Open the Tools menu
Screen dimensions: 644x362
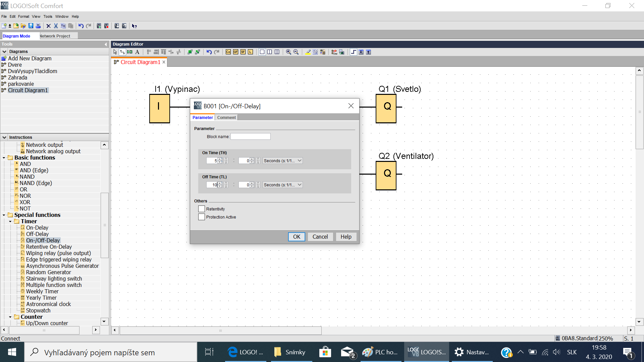(x=48, y=16)
